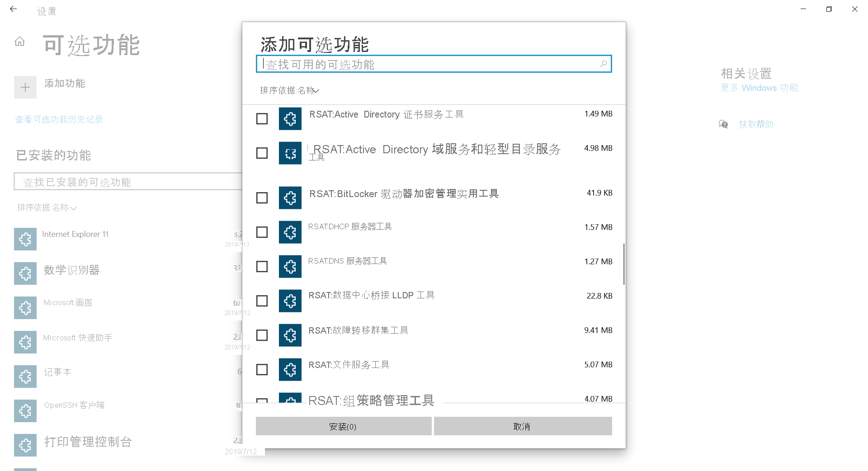Click the 获取帮助 chat bubble icon
This screenshot has height=471, width=868.
[x=723, y=124]
